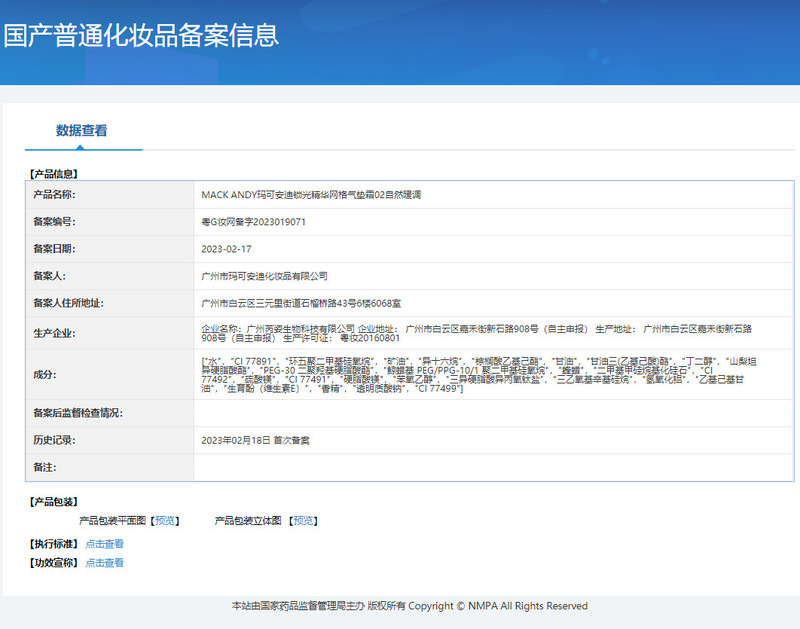Viewport: 800px width, 629px height.
Task: Click the 备案日期 value 2023-02-17
Action: (226, 249)
